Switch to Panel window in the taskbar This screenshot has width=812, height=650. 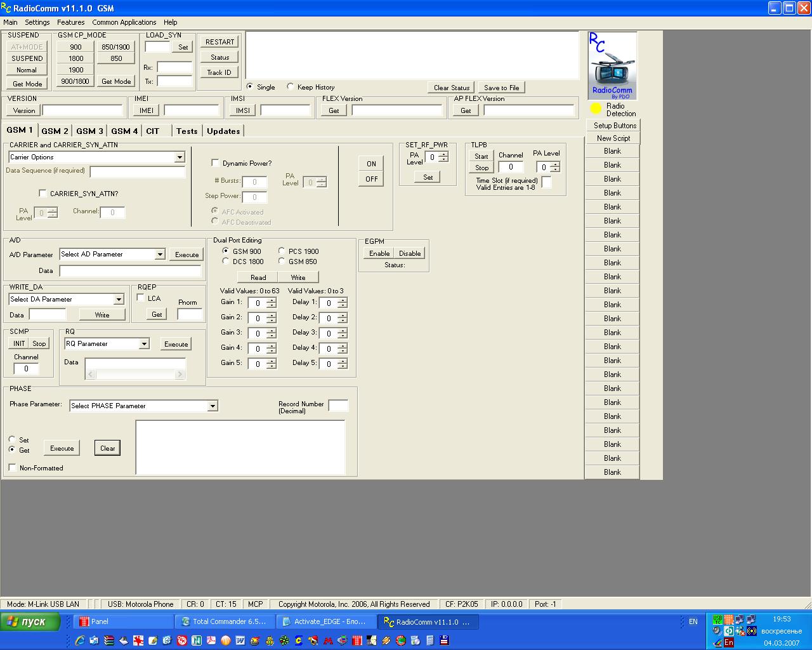124,621
